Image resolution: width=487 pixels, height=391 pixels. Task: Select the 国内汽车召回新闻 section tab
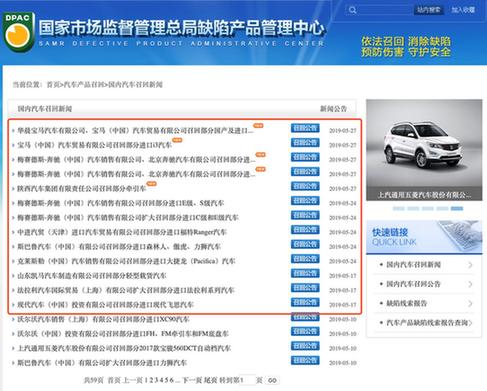click(x=45, y=109)
